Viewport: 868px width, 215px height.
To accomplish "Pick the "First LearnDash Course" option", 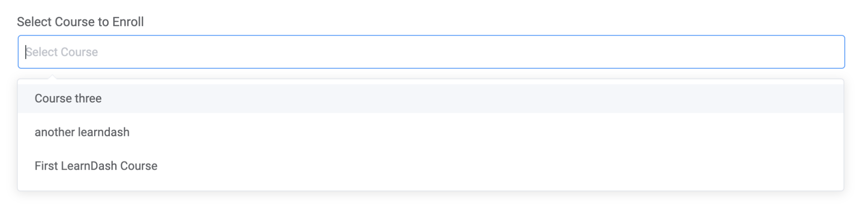I will click(96, 166).
